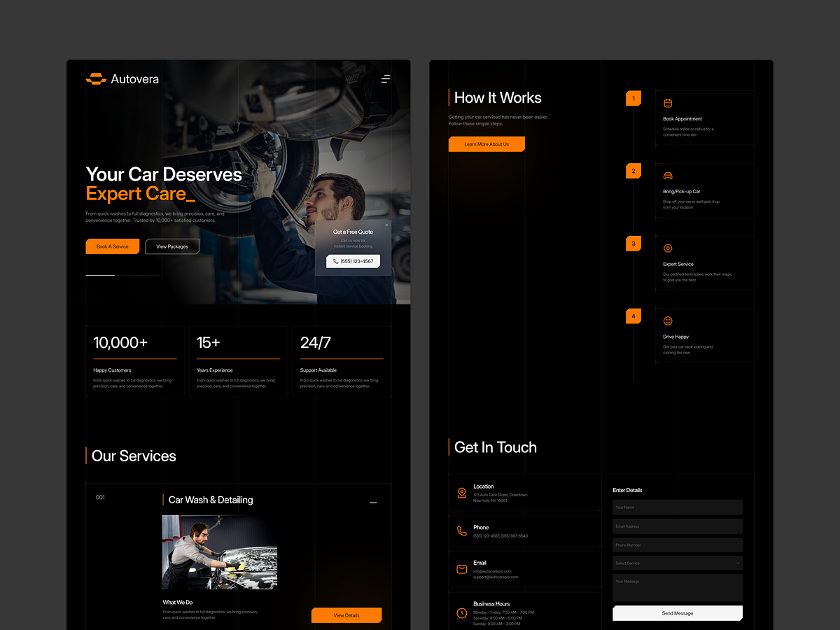The height and width of the screenshot is (630, 840).
Task: Open the hamburger navigation menu
Action: pos(386,78)
